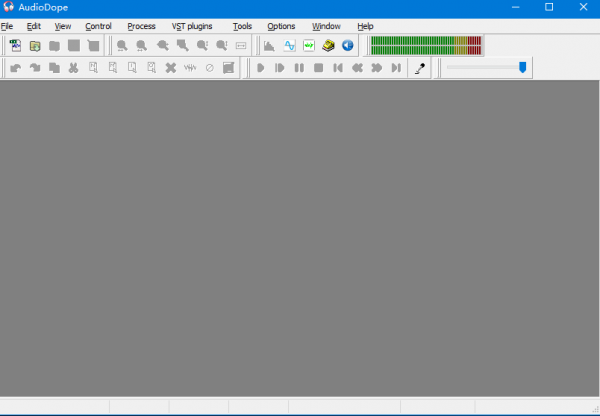Viewport: 600px width, 416px height.
Task: Click the play selection button
Action: [x=280, y=68]
